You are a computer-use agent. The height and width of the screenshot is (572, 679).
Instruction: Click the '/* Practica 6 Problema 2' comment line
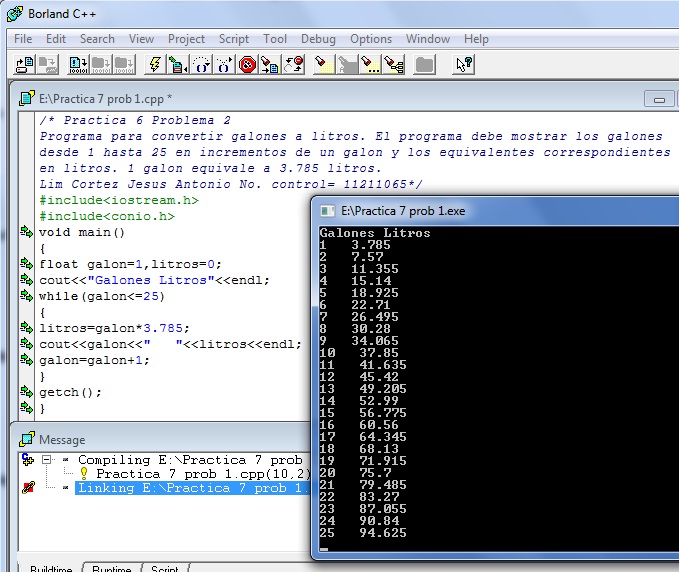[135, 120]
